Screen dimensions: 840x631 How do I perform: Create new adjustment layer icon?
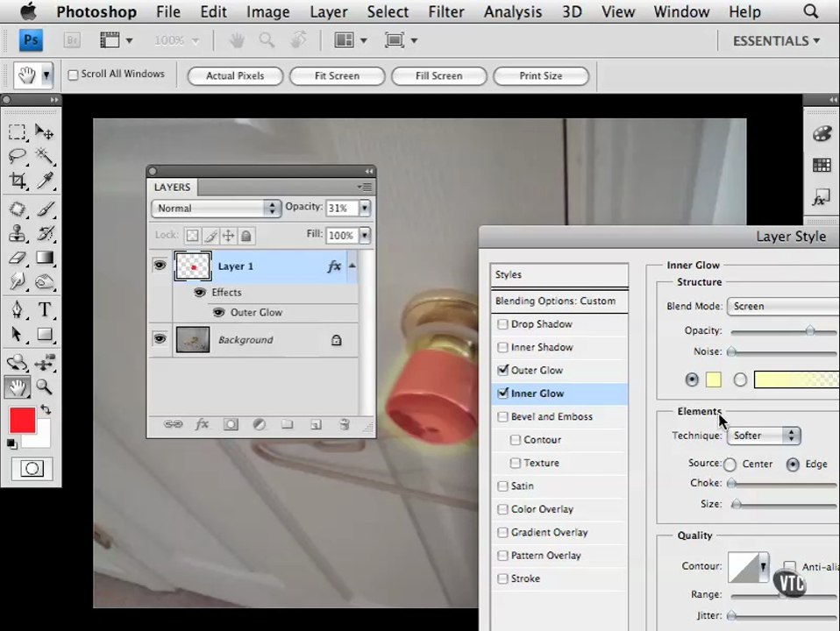pyautogui.click(x=260, y=424)
